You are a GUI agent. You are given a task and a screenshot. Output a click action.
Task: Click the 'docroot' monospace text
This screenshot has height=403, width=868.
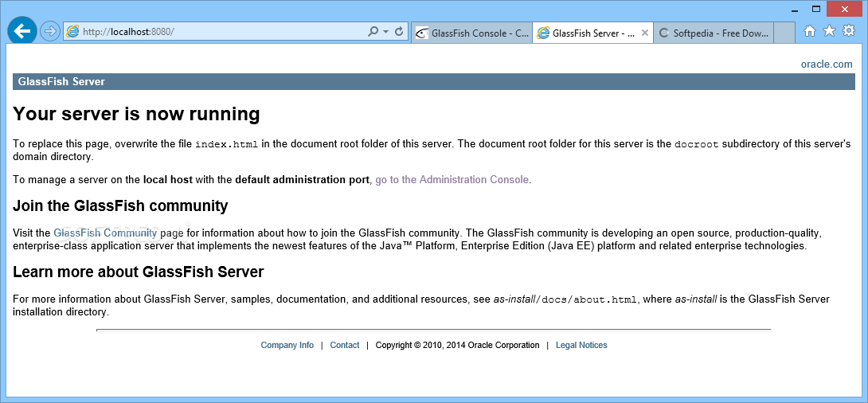tap(697, 144)
